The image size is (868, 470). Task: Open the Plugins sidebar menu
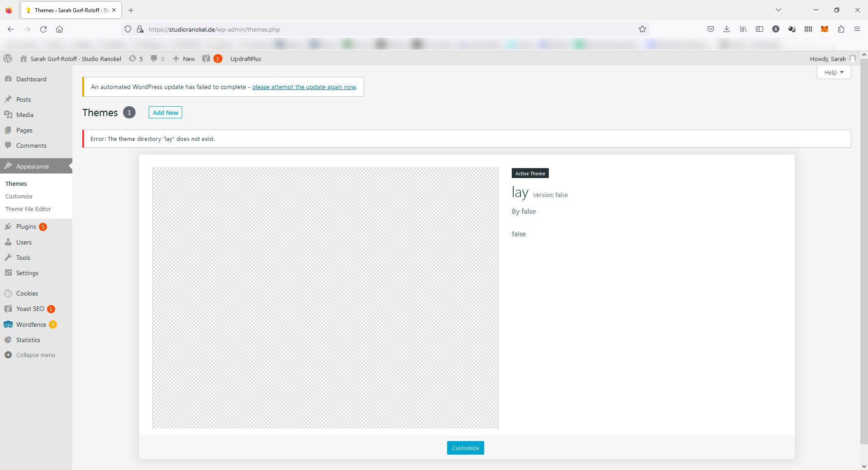pyautogui.click(x=26, y=227)
